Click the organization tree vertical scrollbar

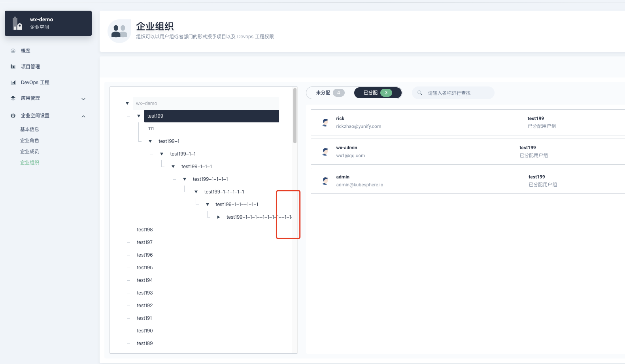pos(295,116)
